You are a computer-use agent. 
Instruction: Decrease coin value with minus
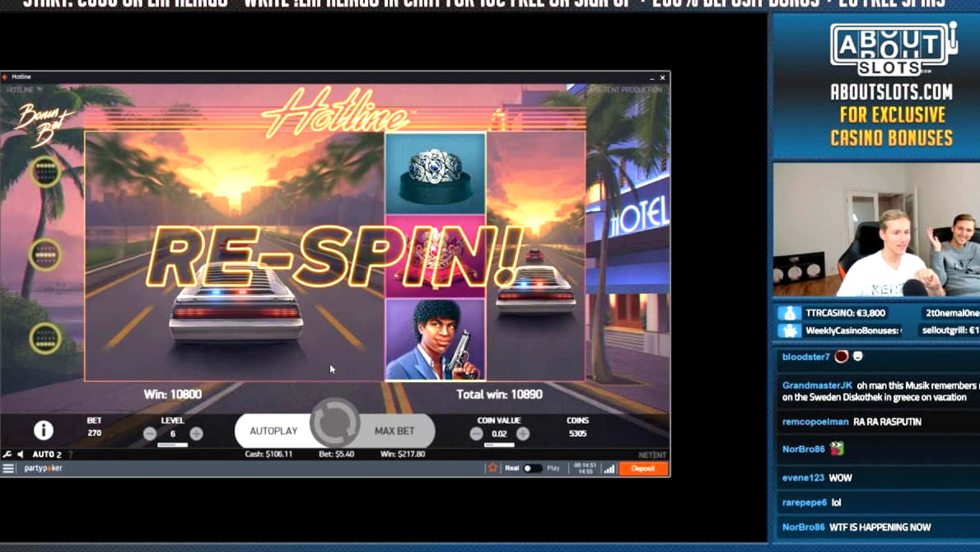pyautogui.click(x=476, y=433)
